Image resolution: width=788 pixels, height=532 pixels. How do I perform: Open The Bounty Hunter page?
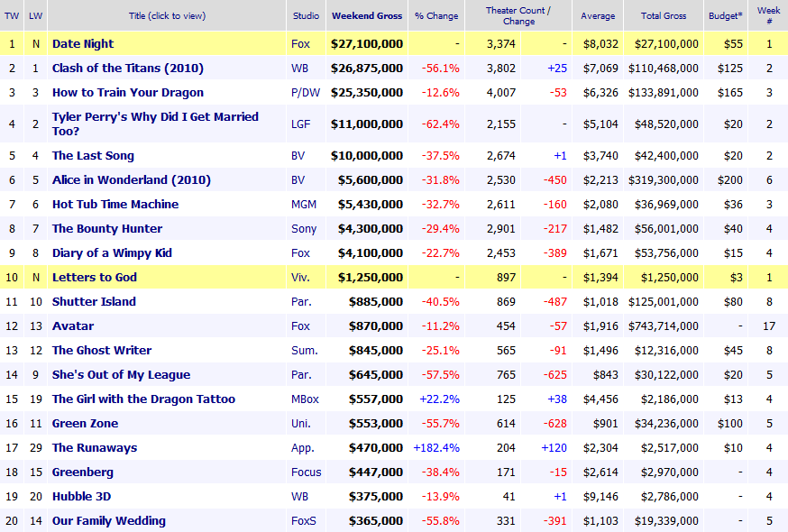[x=107, y=229]
